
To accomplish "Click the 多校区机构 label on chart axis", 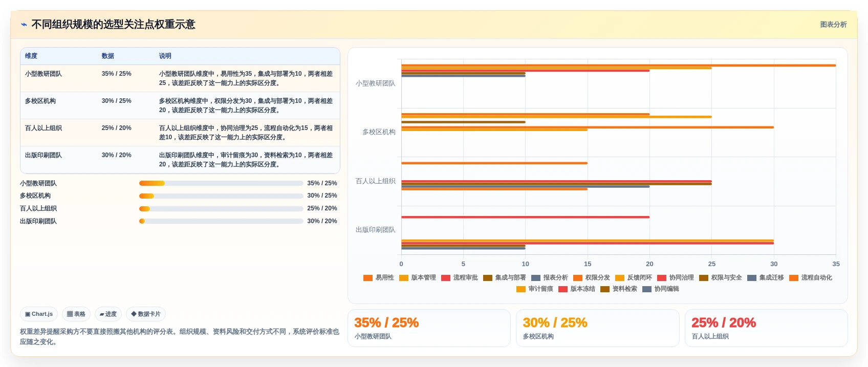I will (379, 132).
